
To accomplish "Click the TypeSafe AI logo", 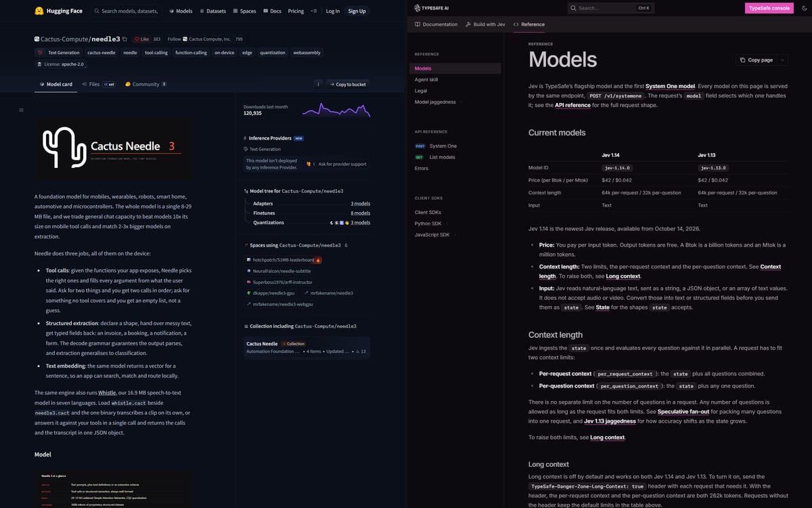I will point(433,8).
